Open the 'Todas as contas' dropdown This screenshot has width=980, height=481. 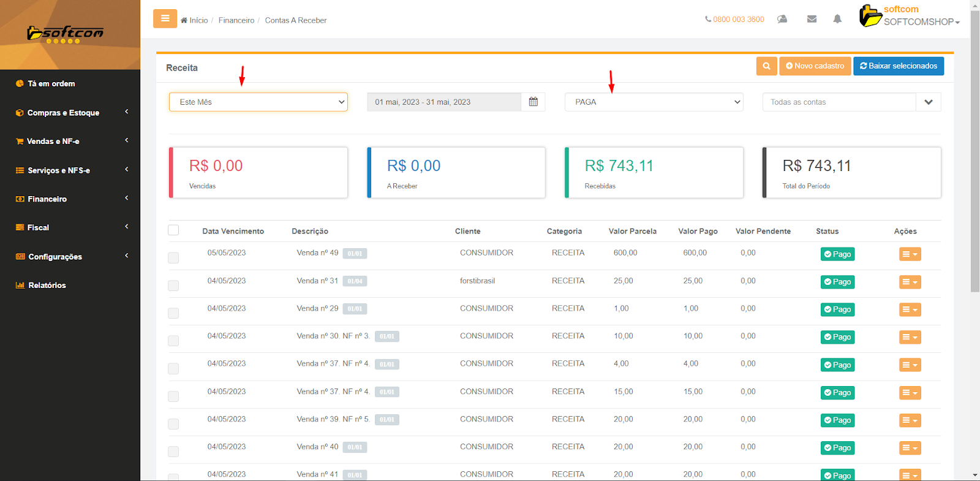(851, 102)
